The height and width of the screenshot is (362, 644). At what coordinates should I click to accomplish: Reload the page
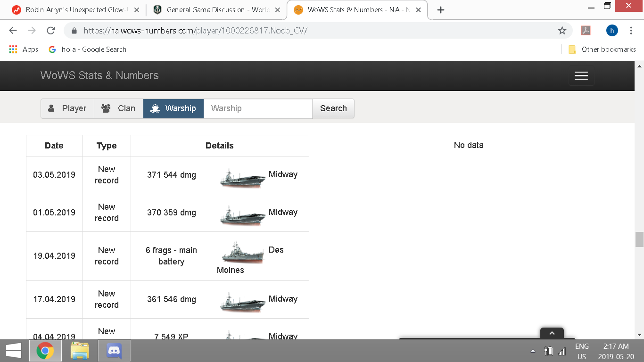pyautogui.click(x=51, y=31)
